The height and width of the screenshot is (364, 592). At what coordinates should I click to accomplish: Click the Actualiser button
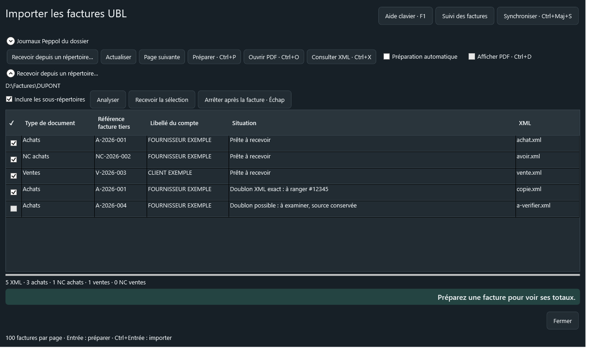click(x=118, y=57)
